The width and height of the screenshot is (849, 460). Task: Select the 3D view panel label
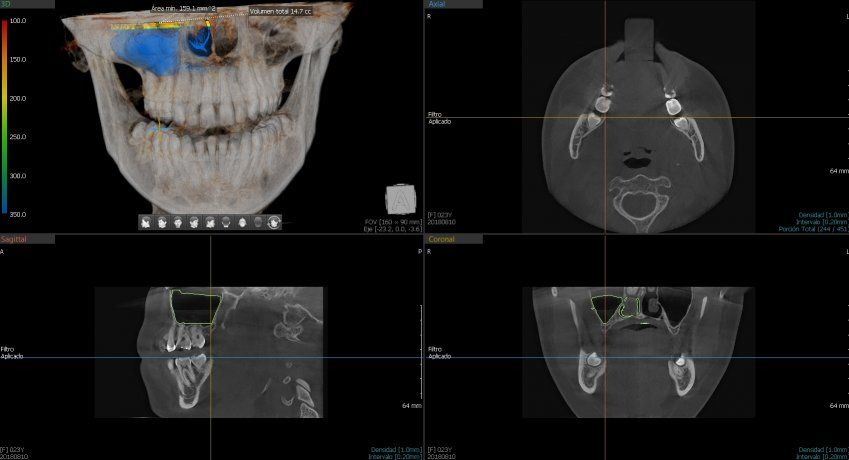(x=6, y=4)
